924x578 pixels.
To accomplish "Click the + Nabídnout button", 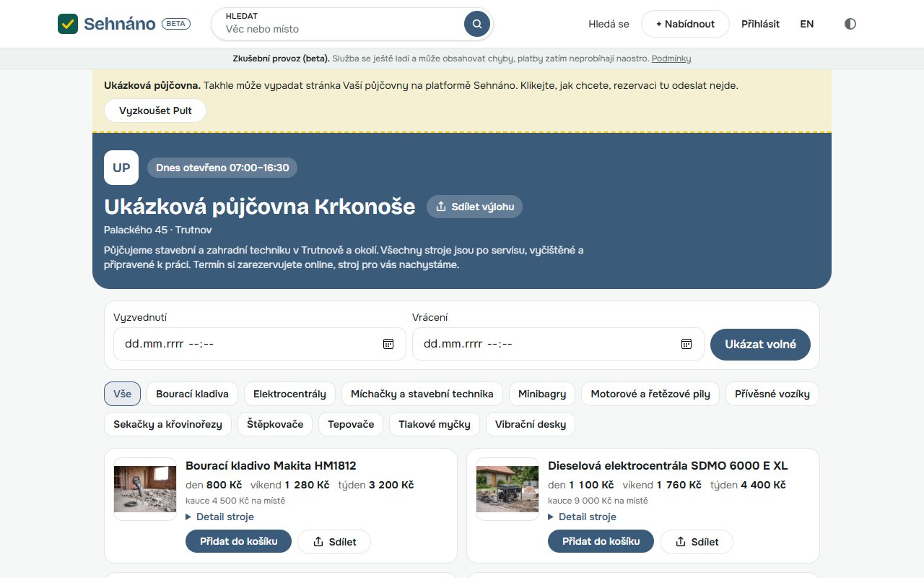I will [x=685, y=24].
